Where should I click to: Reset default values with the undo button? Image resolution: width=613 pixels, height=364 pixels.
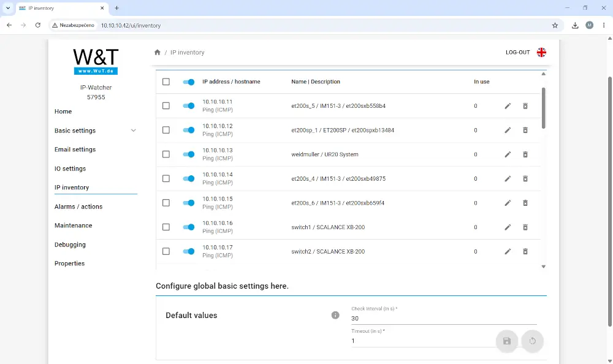[533, 341]
